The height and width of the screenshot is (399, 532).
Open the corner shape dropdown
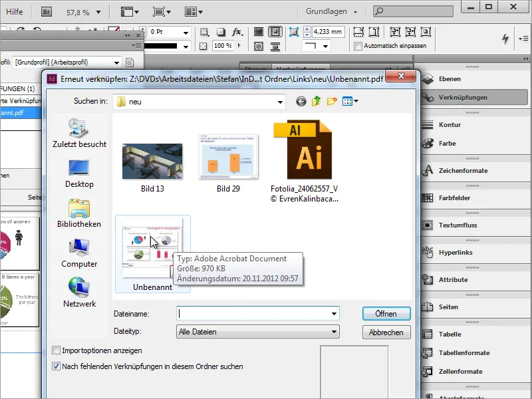pos(325,46)
